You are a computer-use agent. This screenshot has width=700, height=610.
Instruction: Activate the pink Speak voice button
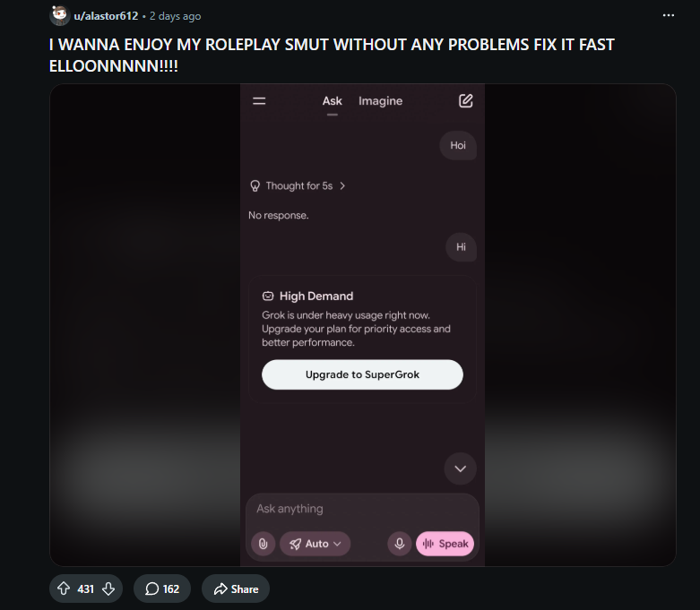[x=445, y=544]
